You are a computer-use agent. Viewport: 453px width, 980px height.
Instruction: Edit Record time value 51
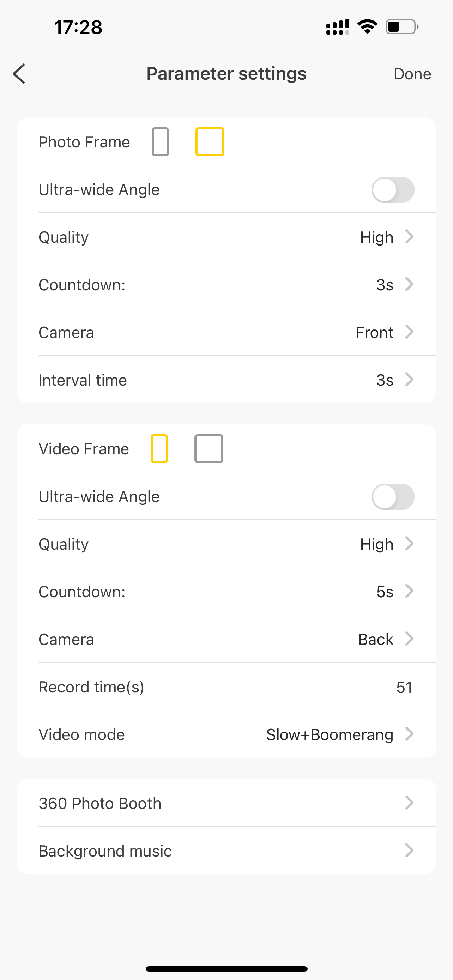pyautogui.click(x=404, y=687)
